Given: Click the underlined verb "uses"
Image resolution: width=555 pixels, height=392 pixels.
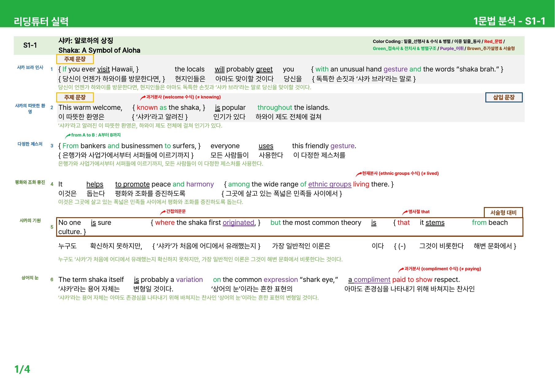Looking at the screenshot, I should (x=266, y=146).
